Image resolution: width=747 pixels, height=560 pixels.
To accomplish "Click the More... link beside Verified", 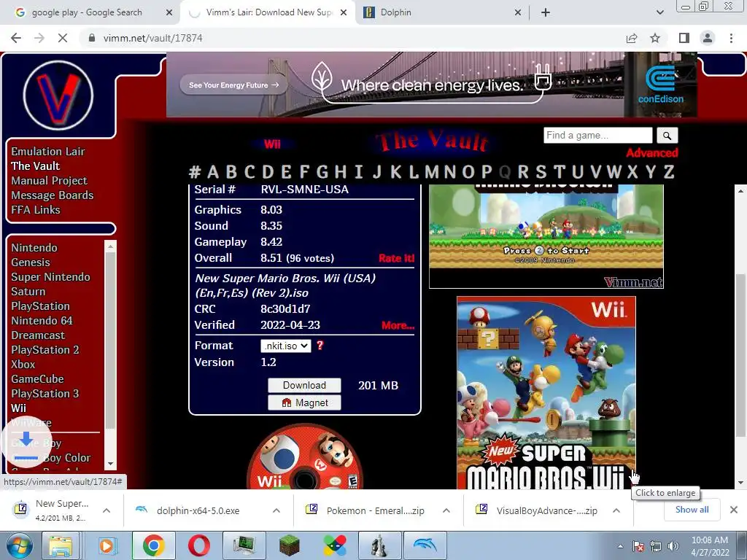I will tap(398, 326).
